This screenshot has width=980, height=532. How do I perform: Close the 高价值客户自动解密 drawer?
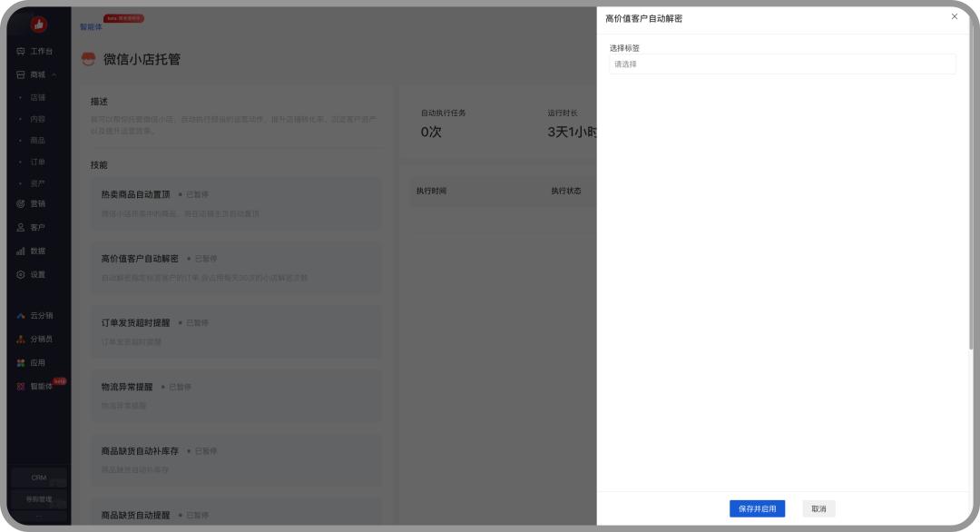[x=954, y=16]
